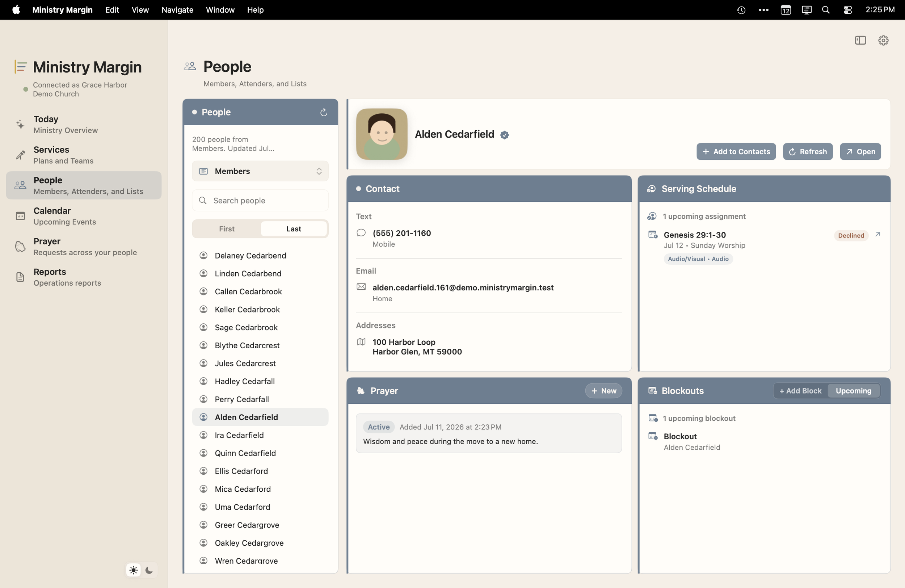Click the refresh icon in People panel header
This screenshot has height=588, width=905.
point(324,112)
